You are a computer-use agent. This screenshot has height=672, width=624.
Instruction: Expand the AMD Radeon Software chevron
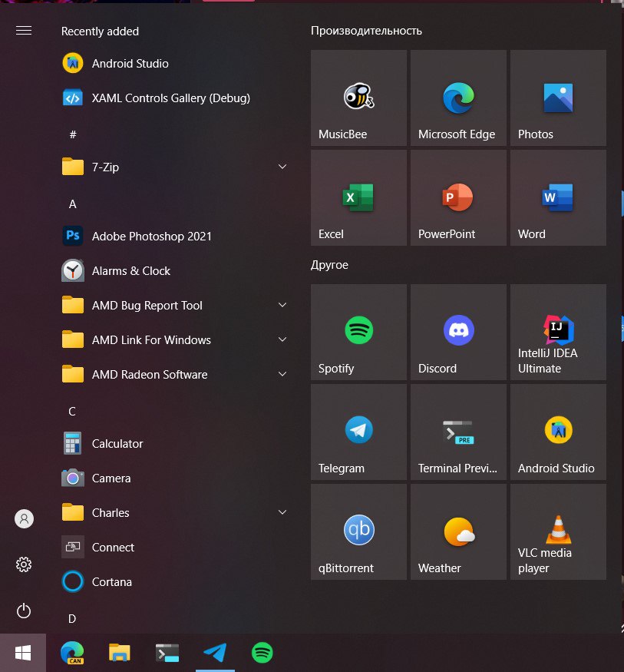282,374
